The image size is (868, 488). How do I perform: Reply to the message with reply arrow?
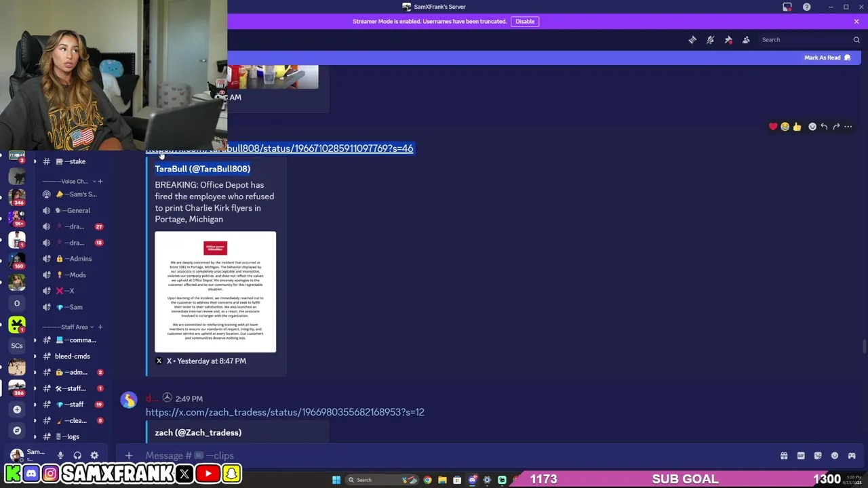pos(824,127)
